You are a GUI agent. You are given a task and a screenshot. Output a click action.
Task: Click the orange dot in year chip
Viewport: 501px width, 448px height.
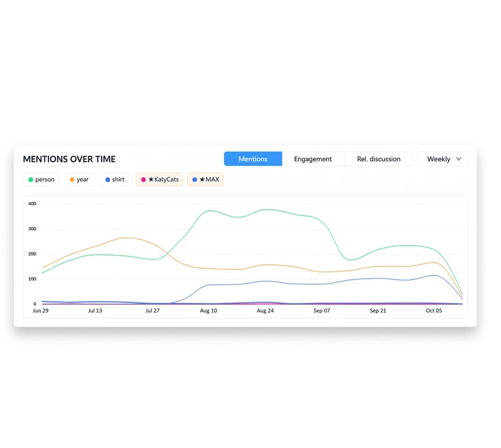72,180
